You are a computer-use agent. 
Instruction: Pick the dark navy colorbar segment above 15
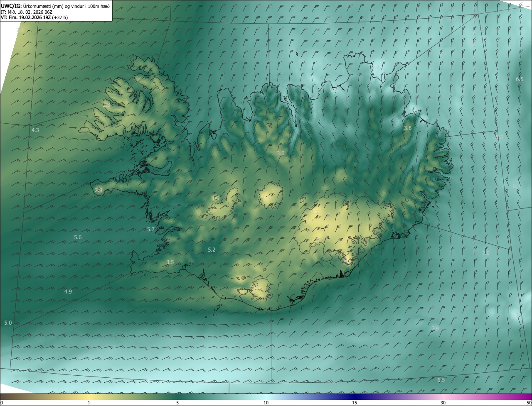pos(355,396)
